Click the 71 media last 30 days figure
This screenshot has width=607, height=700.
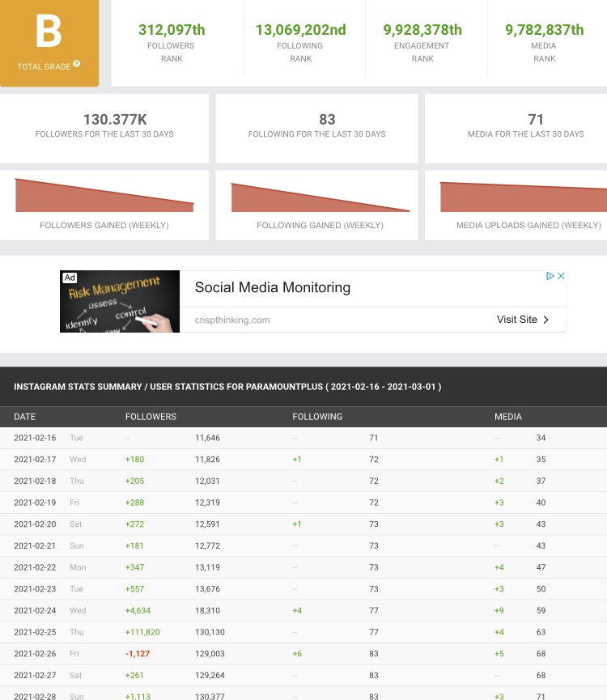536,120
